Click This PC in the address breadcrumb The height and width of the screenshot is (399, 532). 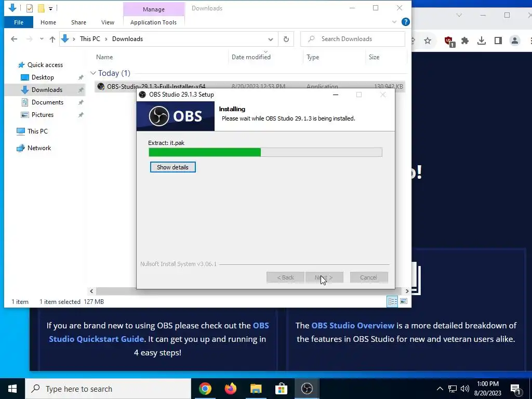[x=90, y=39]
